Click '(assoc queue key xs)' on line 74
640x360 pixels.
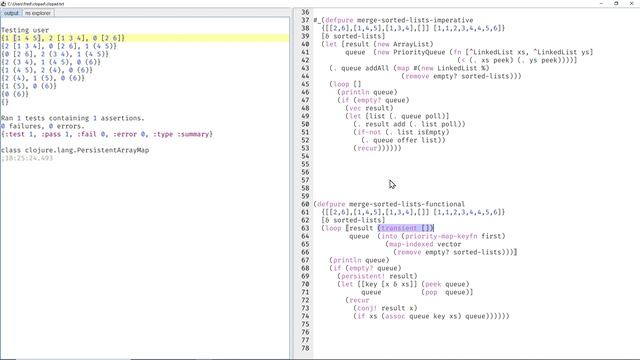pos(421,316)
